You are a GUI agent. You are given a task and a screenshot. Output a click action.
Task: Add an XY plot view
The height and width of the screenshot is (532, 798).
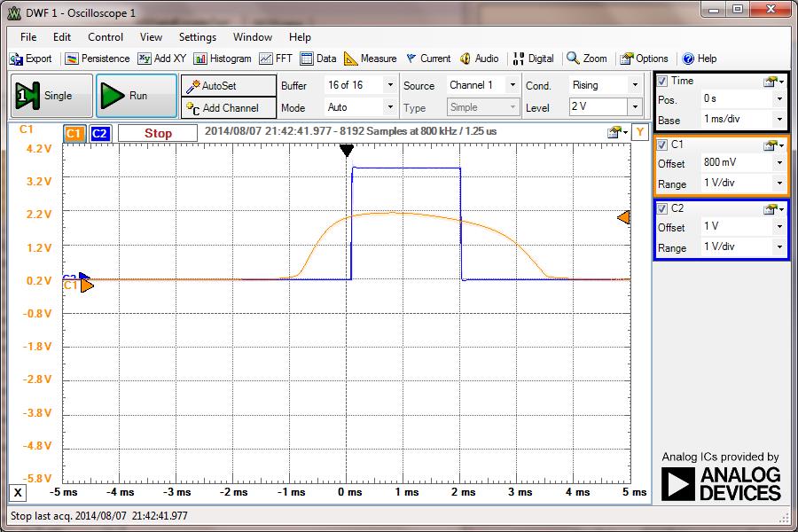(x=161, y=59)
